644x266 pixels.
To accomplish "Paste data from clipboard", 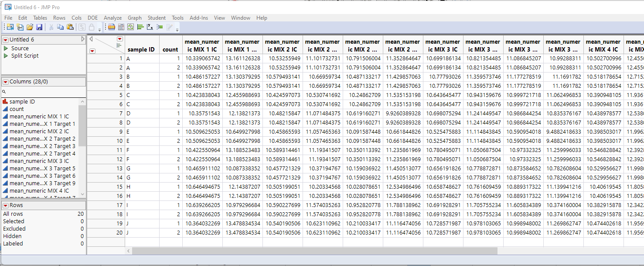I will (70, 27).
